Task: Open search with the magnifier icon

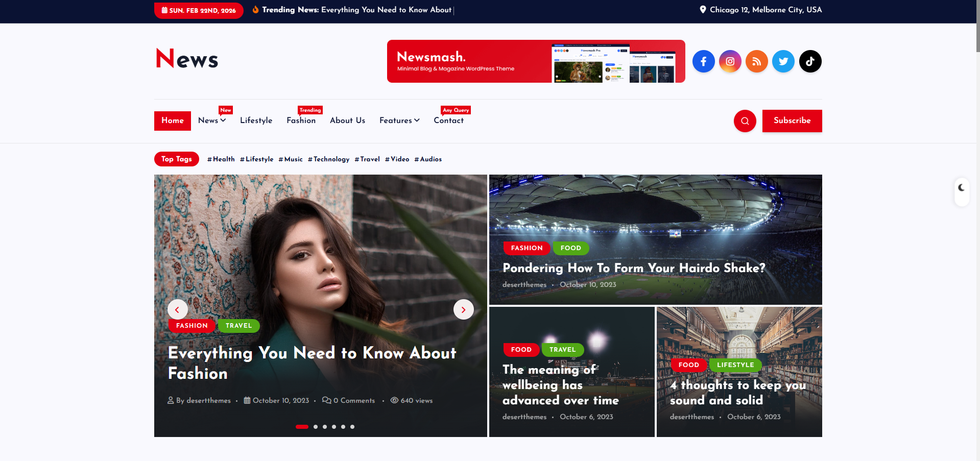Action: (x=745, y=121)
